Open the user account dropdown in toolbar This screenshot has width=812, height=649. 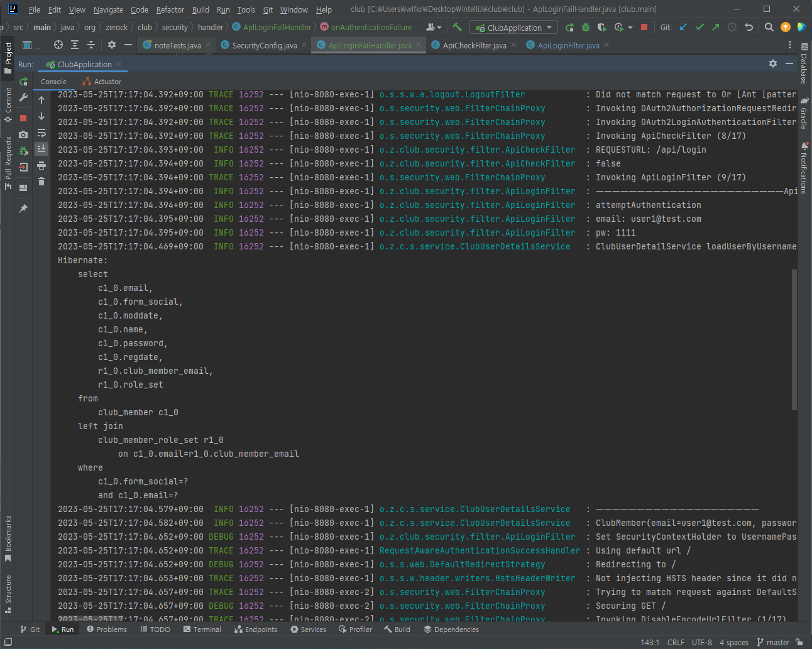click(434, 27)
